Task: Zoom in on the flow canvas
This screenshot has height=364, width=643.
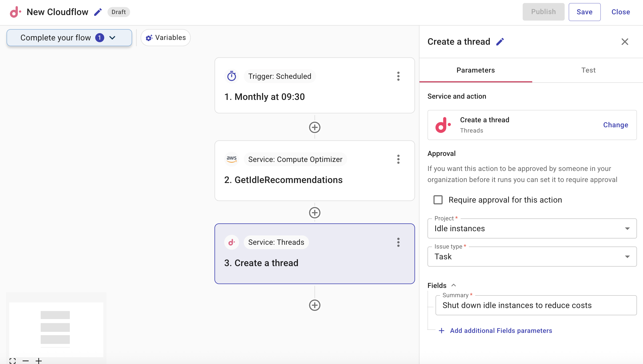Action: click(39, 361)
